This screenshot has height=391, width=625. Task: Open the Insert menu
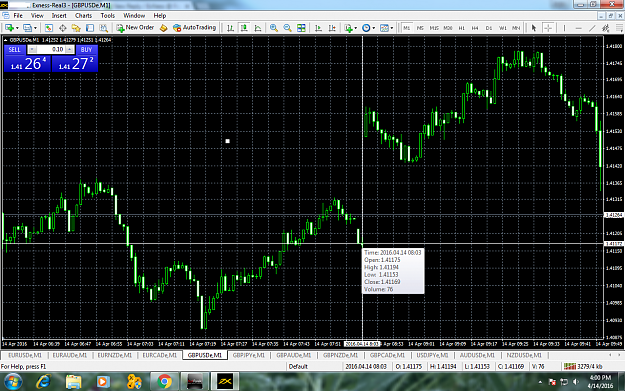(59, 16)
